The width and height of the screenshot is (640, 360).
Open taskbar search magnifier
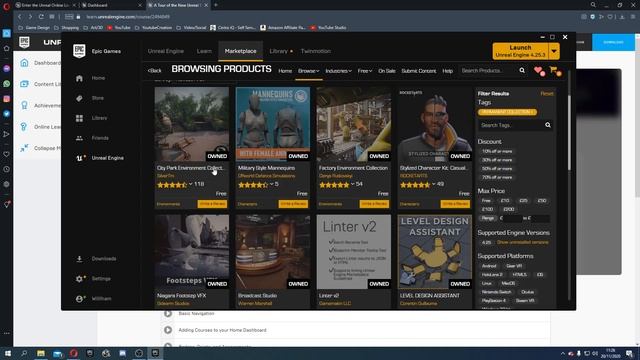[x=24, y=353]
